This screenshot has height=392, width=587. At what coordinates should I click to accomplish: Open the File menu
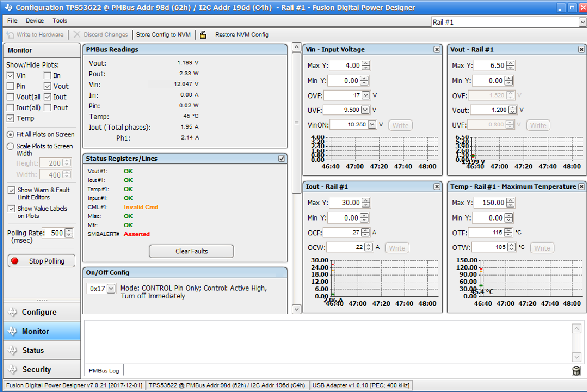tap(12, 21)
